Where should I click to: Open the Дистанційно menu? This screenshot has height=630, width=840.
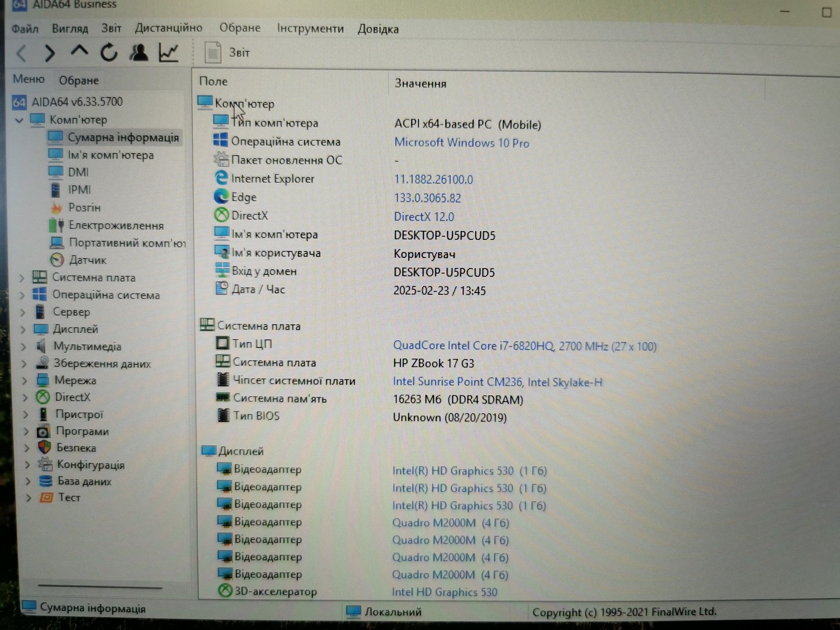tap(169, 28)
